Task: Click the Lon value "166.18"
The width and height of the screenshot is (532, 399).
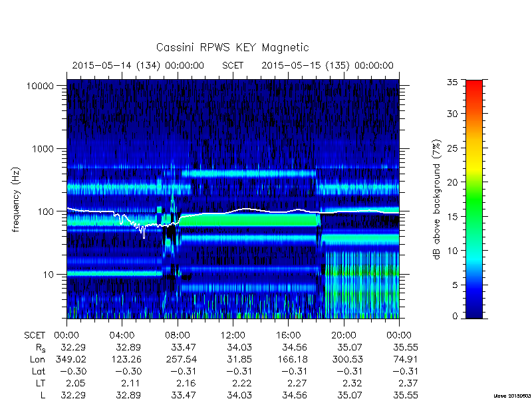Action: pos(292,359)
